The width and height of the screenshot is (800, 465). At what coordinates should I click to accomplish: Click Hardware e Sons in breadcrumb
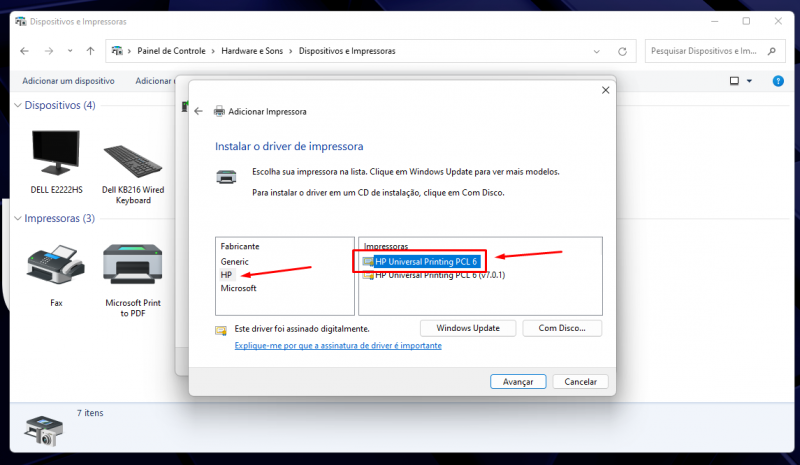point(252,51)
